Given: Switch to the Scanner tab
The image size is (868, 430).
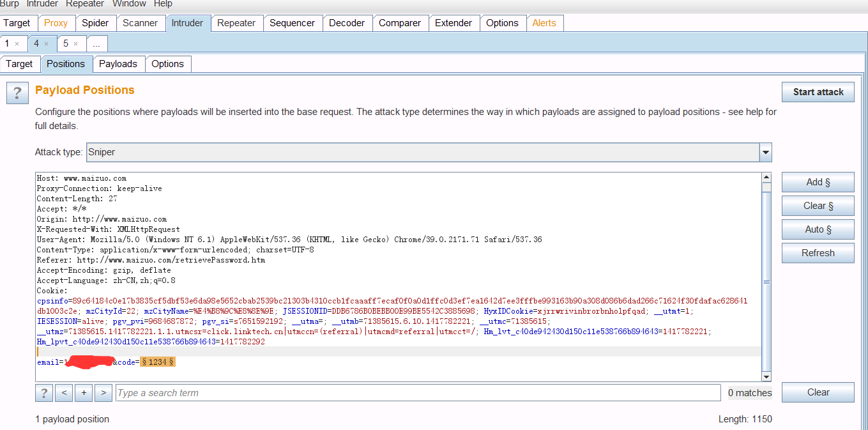Looking at the screenshot, I should [x=140, y=23].
